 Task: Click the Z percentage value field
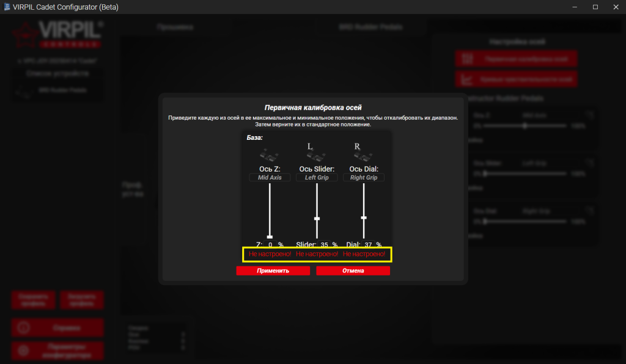tap(270, 244)
